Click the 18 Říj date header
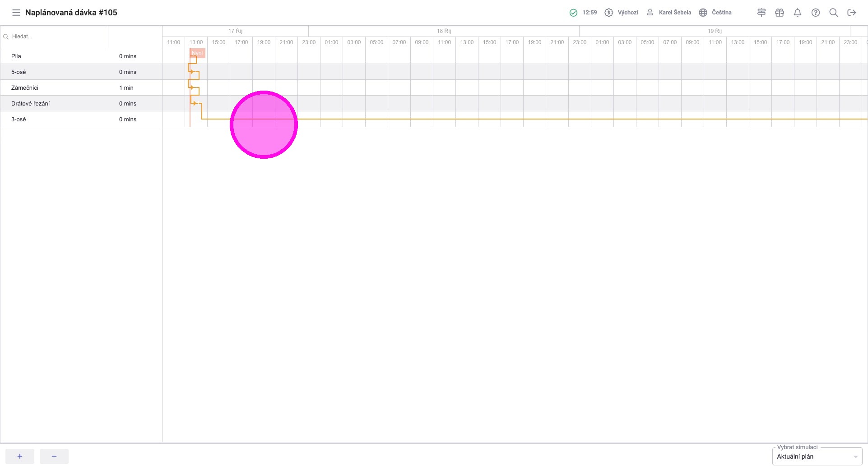This screenshot has width=868, height=469. pos(444,31)
